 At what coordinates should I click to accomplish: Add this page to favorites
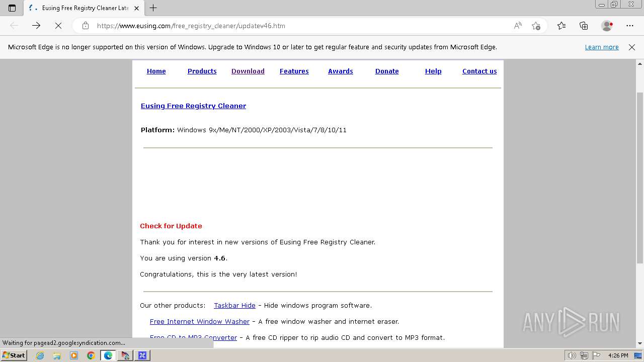[x=536, y=26]
